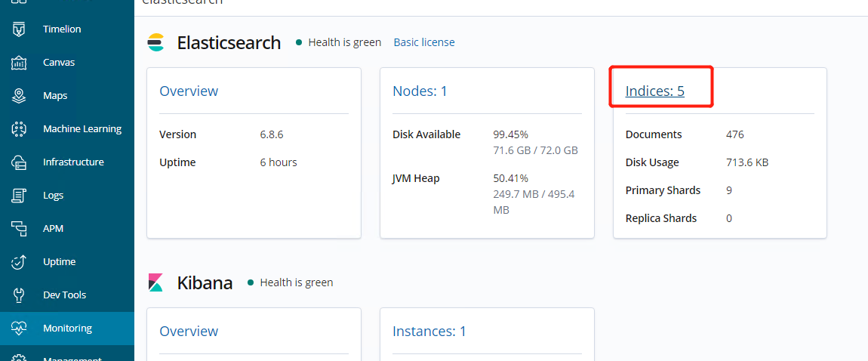
Task: Go to Maps in the navigation
Action: click(55, 96)
